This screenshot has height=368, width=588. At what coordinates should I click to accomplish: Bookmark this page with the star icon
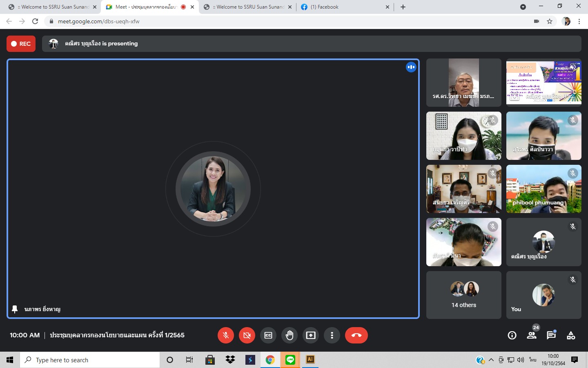point(550,21)
